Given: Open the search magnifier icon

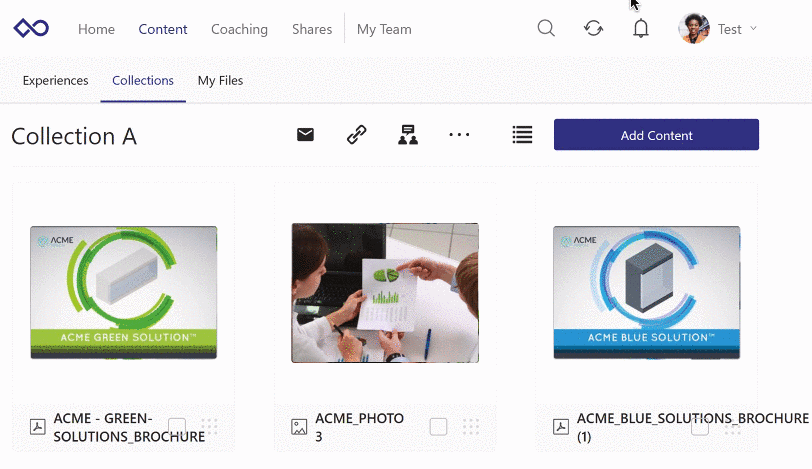Looking at the screenshot, I should click(x=546, y=28).
